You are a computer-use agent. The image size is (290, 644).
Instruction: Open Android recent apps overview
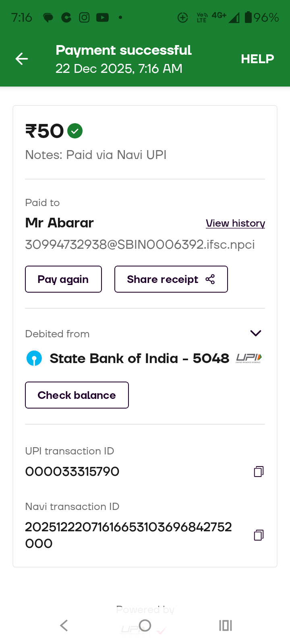pyautogui.click(x=225, y=625)
